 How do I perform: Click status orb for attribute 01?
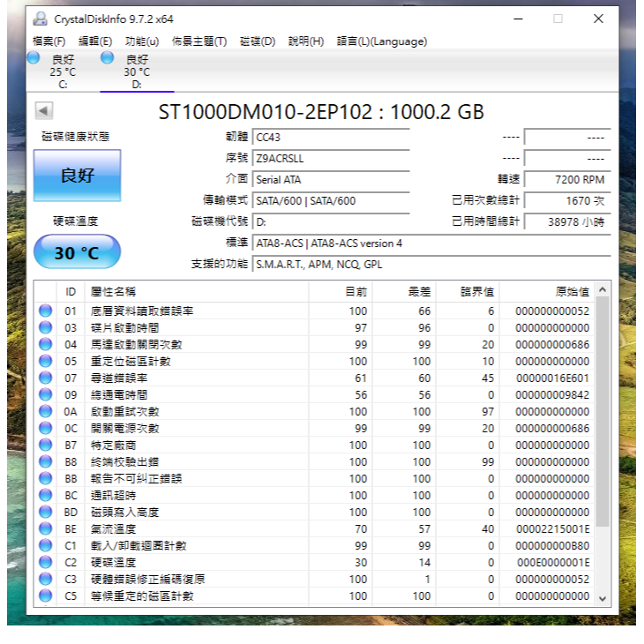(46, 311)
